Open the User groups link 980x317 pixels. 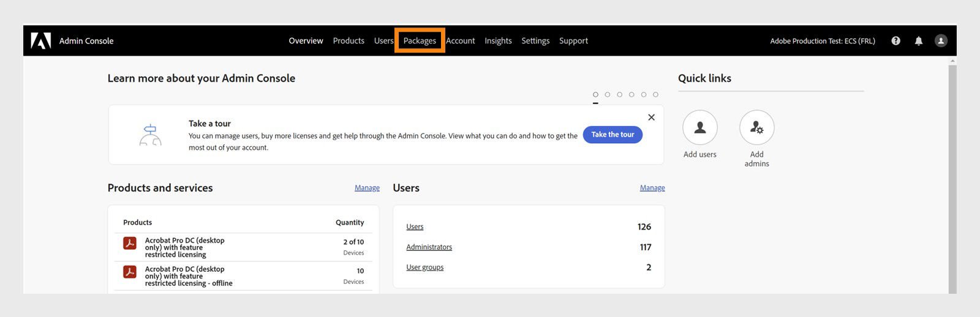(x=424, y=267)
